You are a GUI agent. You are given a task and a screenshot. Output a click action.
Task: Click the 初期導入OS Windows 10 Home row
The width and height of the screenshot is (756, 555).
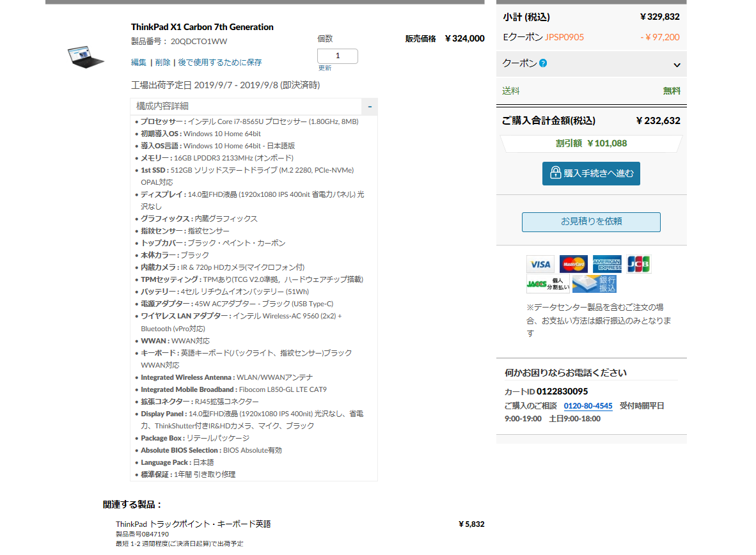point(201,134)
